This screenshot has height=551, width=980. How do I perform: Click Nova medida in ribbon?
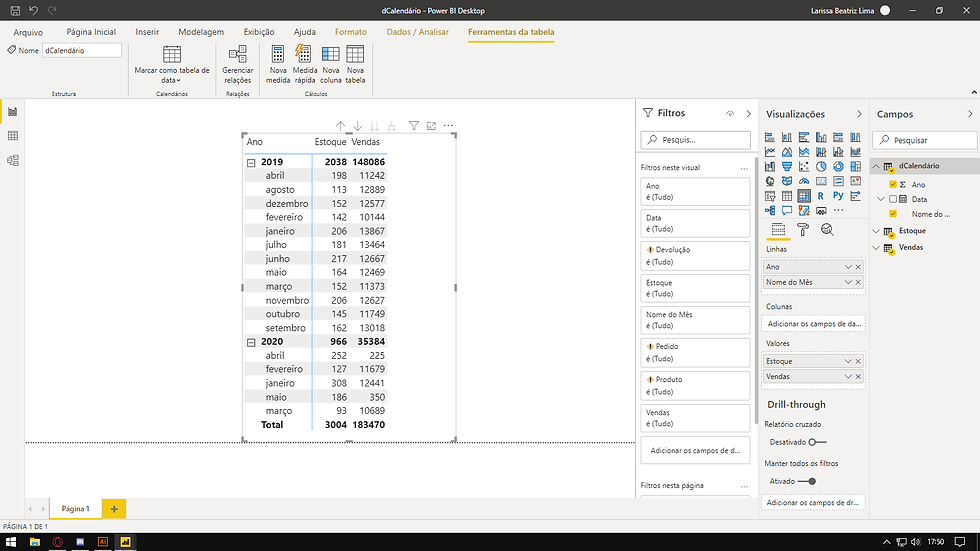pos(278,64)
